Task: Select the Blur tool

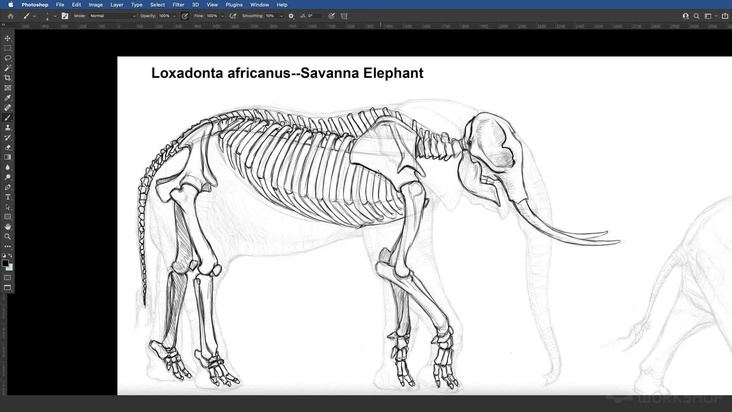Action: tap(7, 168)
